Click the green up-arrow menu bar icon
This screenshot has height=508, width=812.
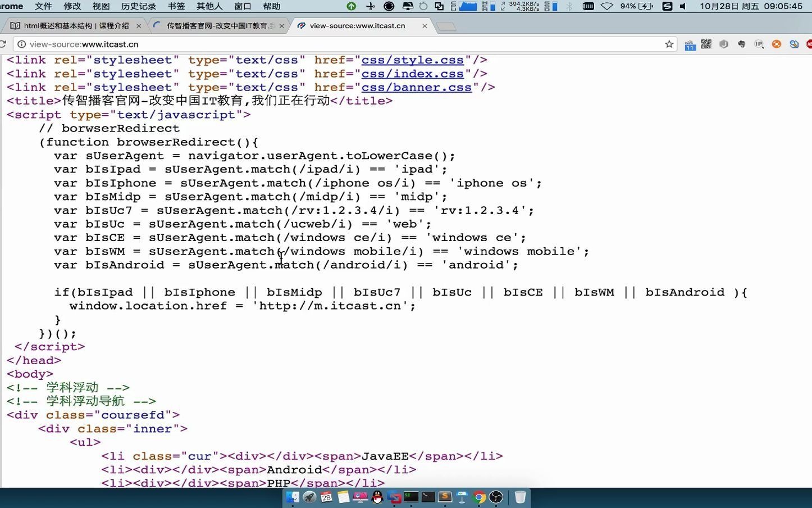(x=351, y=6)
